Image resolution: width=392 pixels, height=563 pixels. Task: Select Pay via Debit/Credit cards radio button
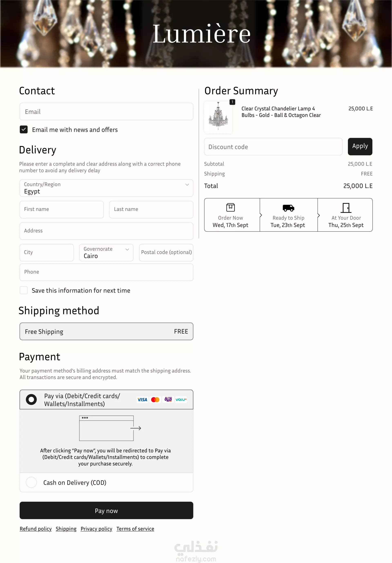click(31, 400)
